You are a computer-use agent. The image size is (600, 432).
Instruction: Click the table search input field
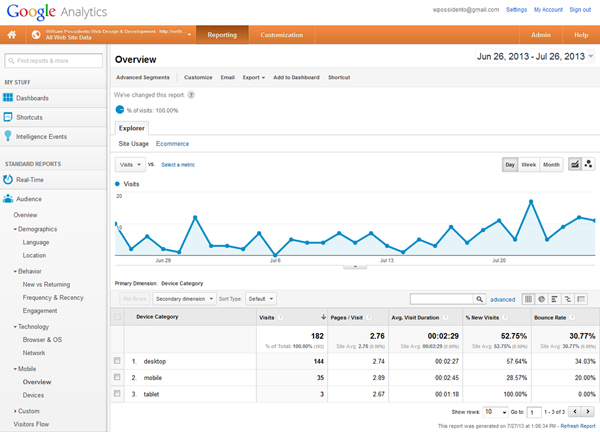tap(442, 299)
